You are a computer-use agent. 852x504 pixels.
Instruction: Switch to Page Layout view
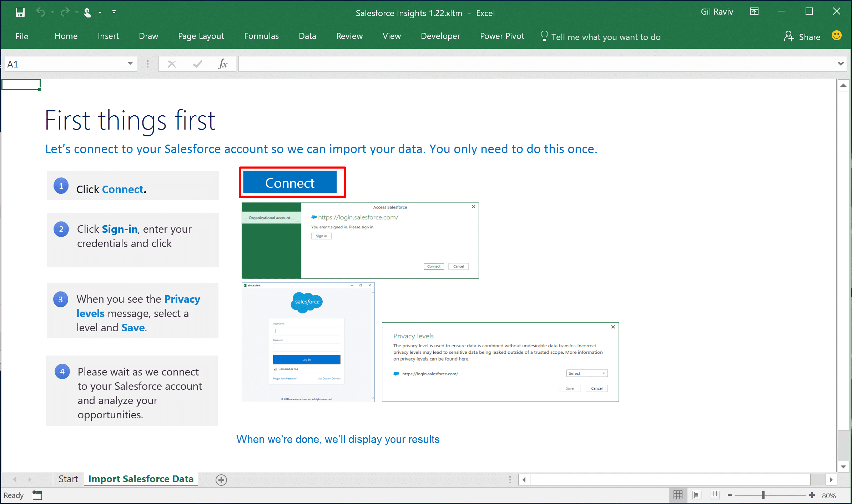pyautogui.click(x=696, y=495)
